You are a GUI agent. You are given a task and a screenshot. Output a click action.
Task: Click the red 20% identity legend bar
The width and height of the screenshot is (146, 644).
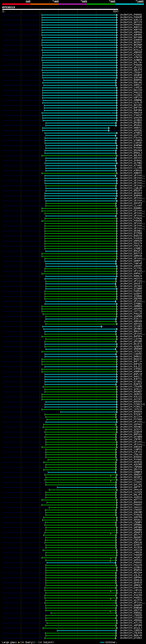[x=16, y=4]
